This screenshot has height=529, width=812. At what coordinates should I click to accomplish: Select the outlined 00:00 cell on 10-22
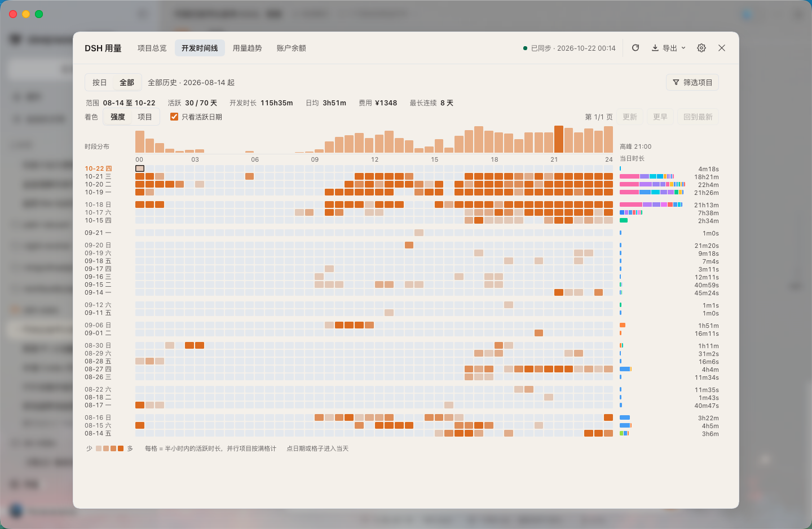point(140,168)
